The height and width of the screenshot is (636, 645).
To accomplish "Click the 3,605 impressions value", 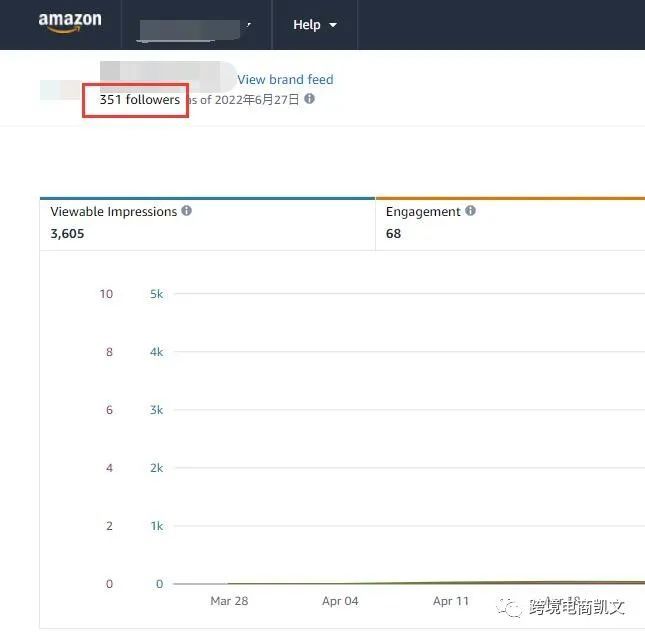I will [68, 234].
